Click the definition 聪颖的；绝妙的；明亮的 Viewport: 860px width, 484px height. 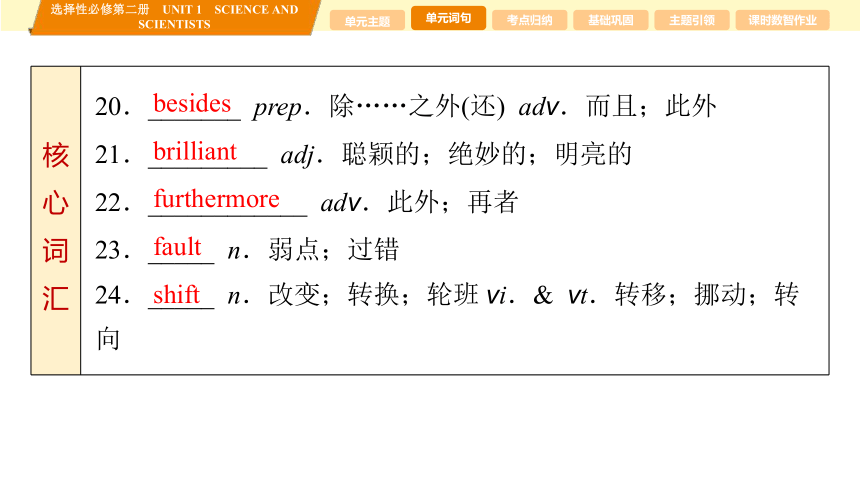tap(486, 154)
